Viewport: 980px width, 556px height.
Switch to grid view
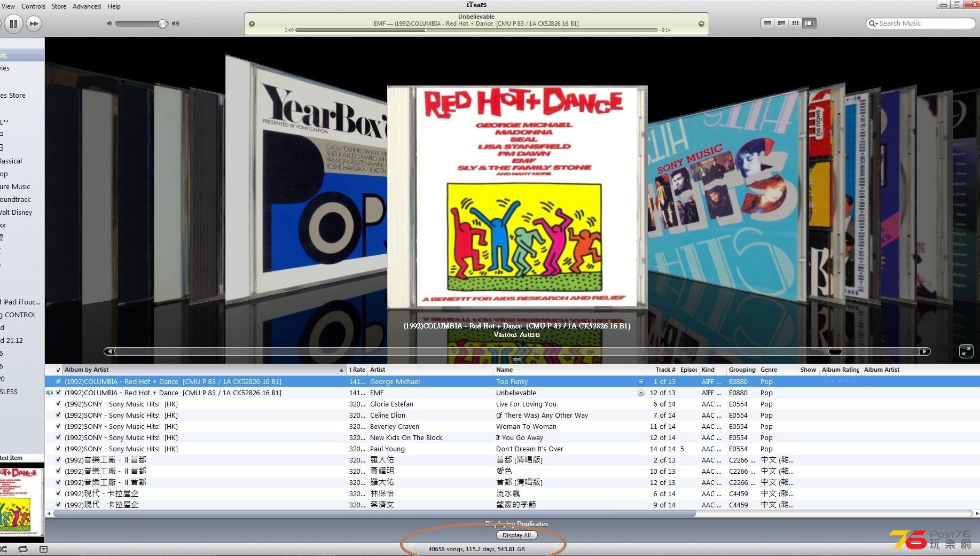[795, 24]
